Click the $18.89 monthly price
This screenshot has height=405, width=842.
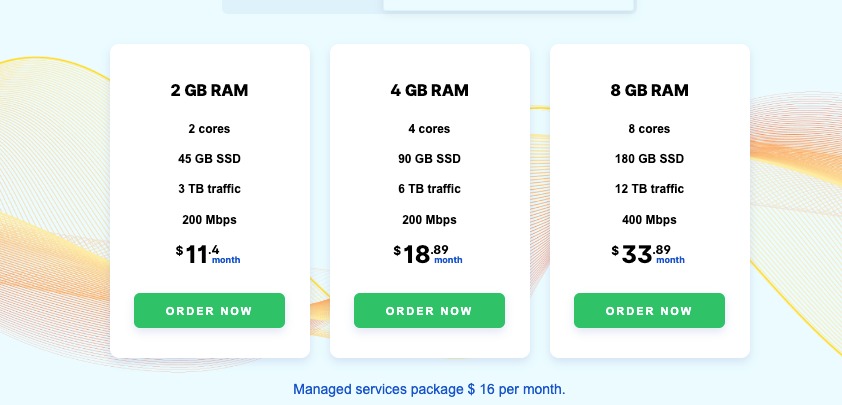tap(428, 255)
